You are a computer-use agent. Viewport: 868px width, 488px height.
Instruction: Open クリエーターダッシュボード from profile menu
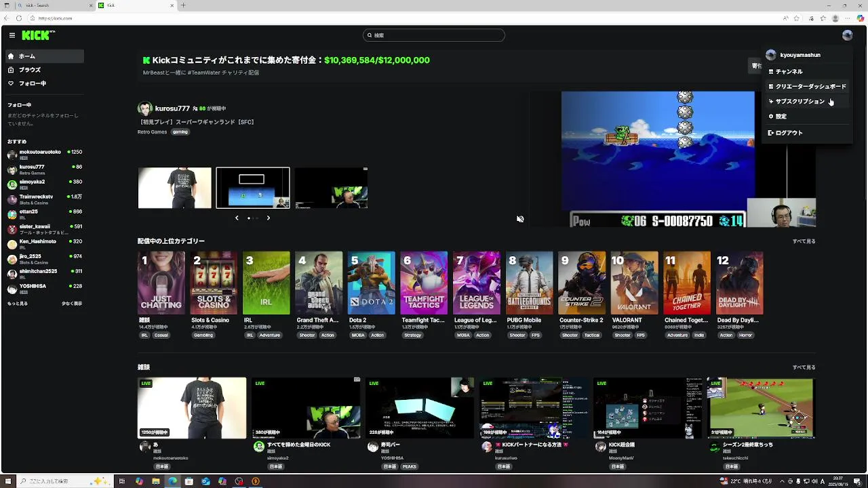click(807, 86)
